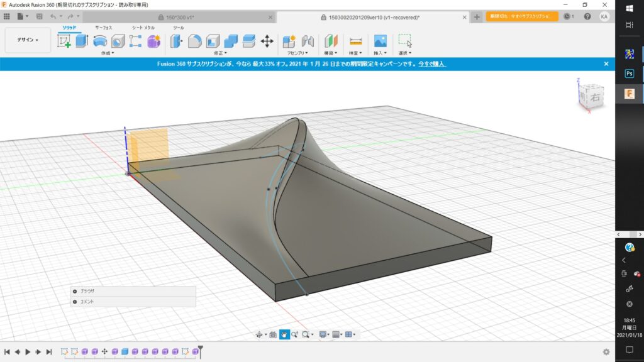Screen dimensions: 644x362
Task: Select the Measure ruler icon
Action: 356,41
